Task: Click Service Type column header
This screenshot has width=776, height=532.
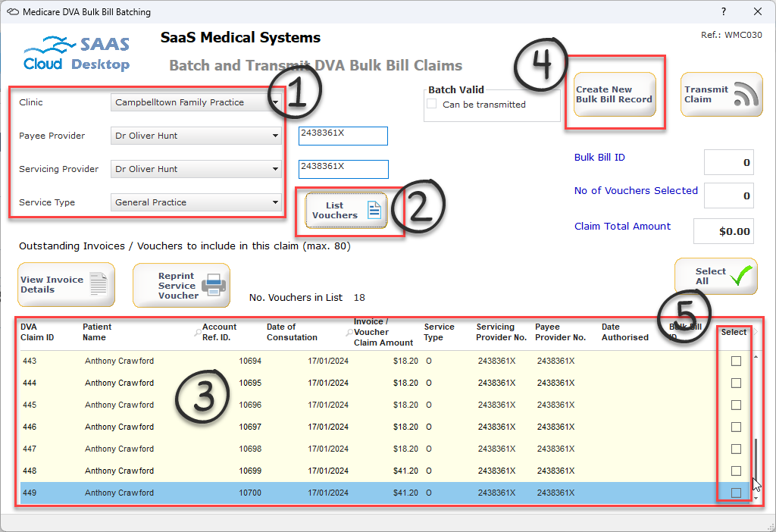Action: (x=439, y=332)
